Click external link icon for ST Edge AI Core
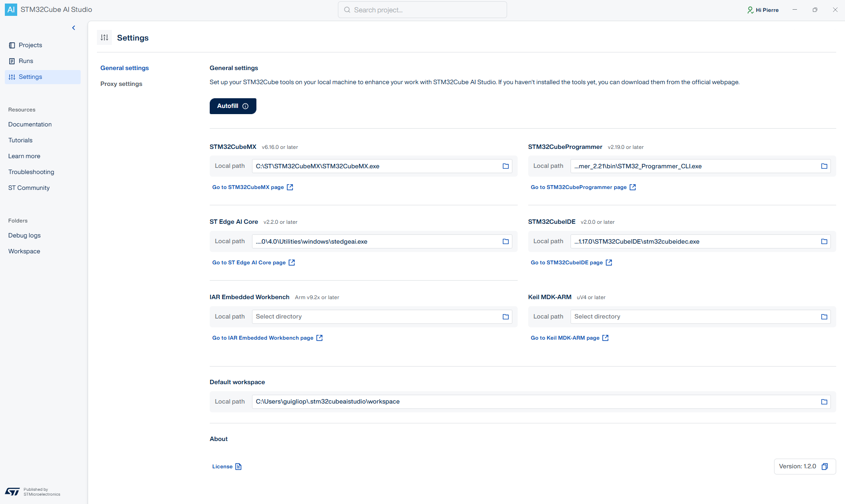This screenshot has height=504, width=845. click(292, 263)
